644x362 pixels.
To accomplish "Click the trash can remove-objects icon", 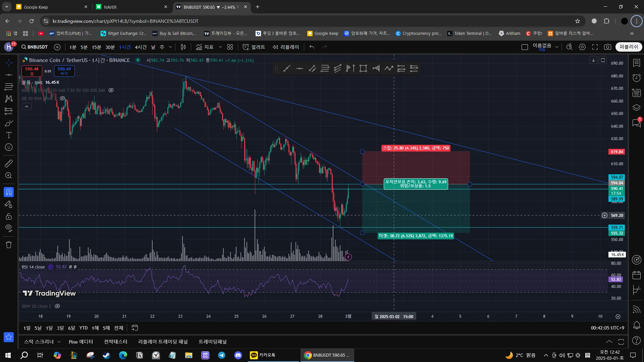I will coord(9,245).
